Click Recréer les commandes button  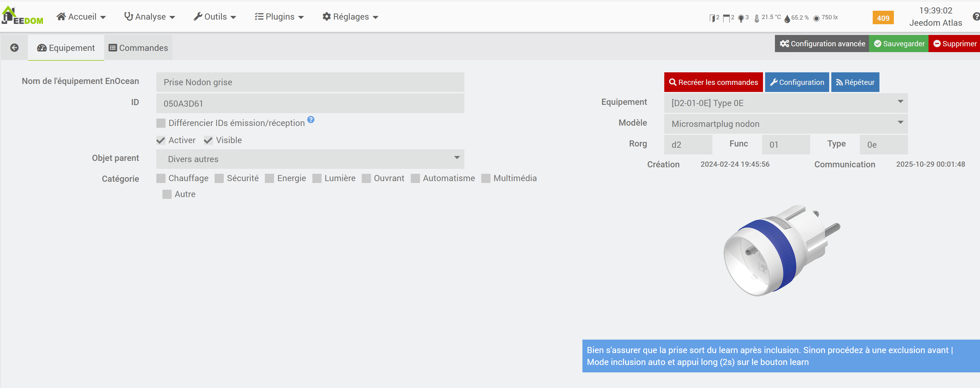pos(713,82)
